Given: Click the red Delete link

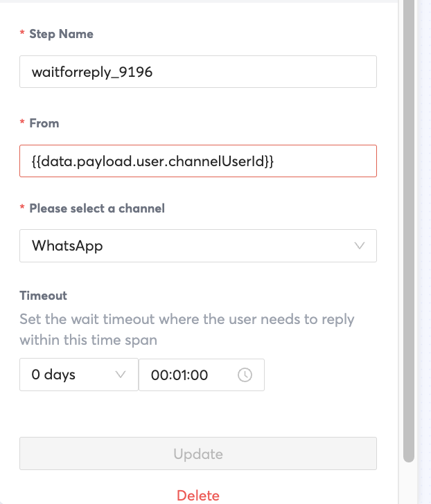Looking at the screenshot, I should tap(198, 495).
